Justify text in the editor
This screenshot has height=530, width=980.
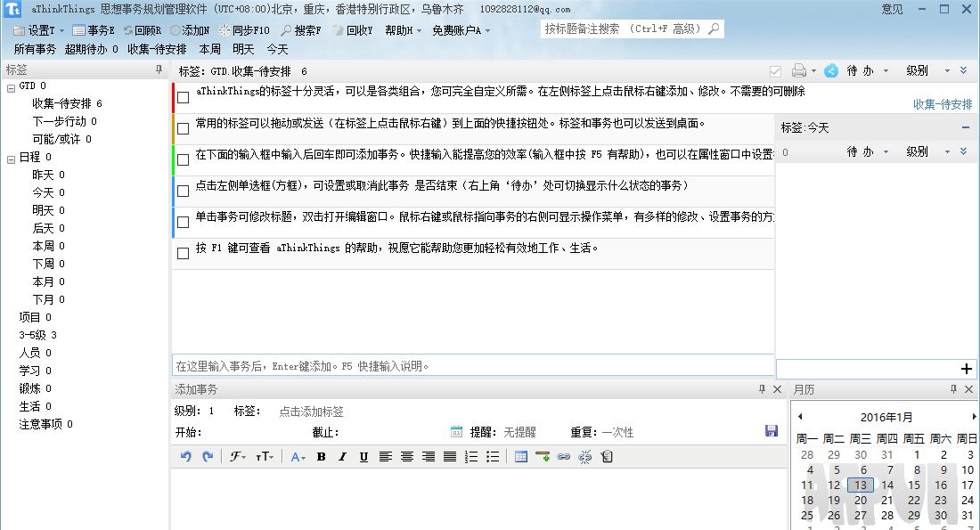point(450,457)
